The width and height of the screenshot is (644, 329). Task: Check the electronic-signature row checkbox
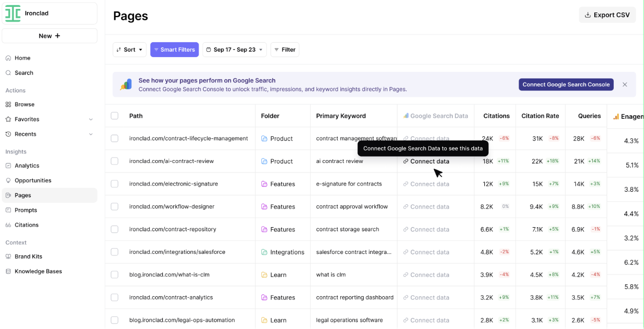click(x=114, y=184)
